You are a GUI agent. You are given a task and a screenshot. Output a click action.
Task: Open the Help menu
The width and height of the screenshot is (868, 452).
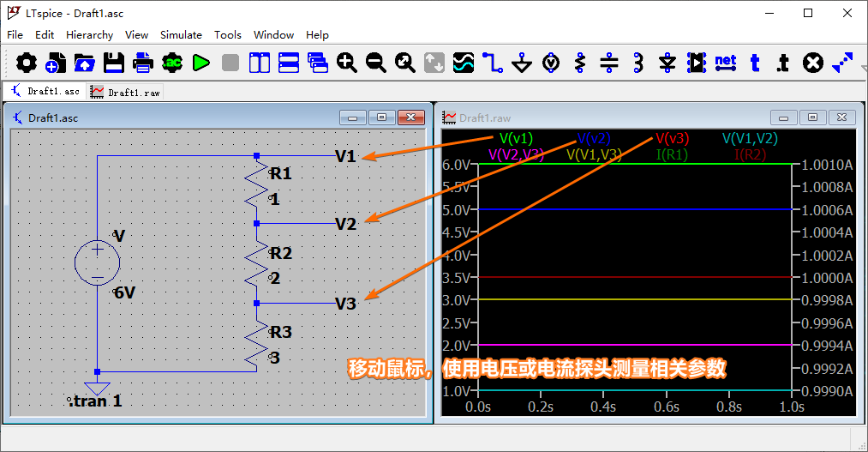pos(317,35)
